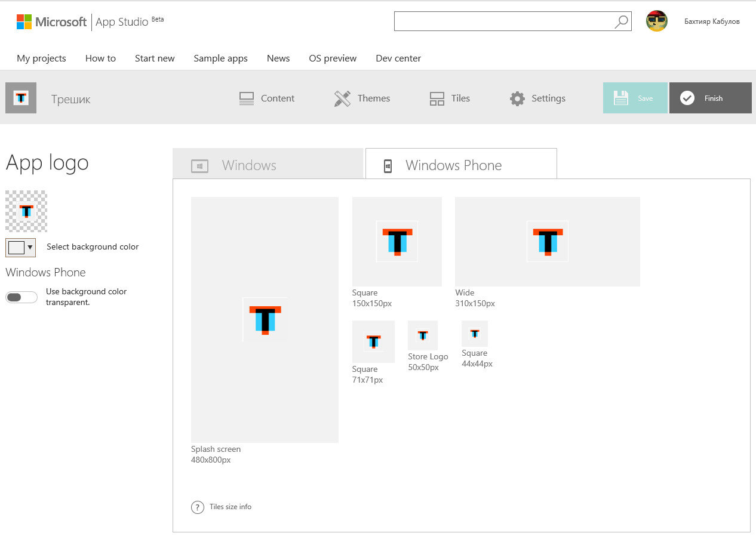Expand the background color dropdown
The image size is (756, 539).
21,247
